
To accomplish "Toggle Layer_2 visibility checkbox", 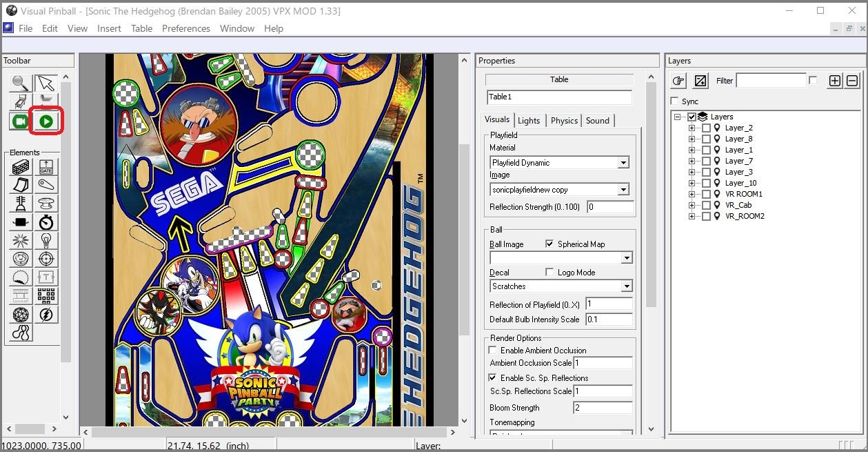I will coord(706,128).
